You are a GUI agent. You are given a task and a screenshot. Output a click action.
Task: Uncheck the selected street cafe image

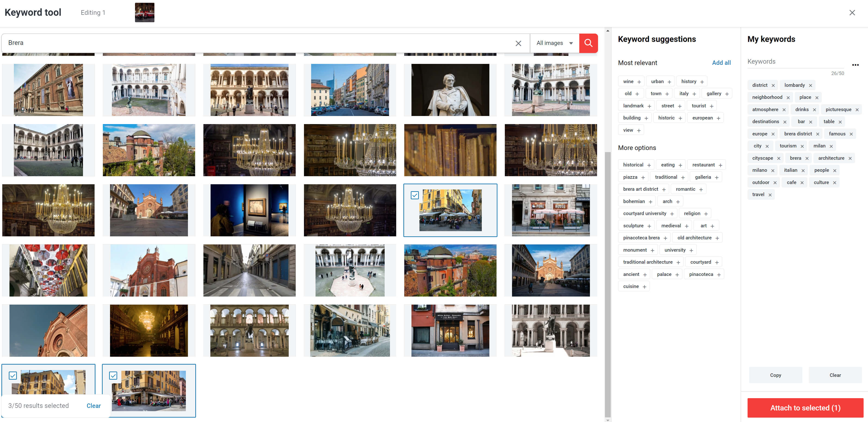coord(415,195)
